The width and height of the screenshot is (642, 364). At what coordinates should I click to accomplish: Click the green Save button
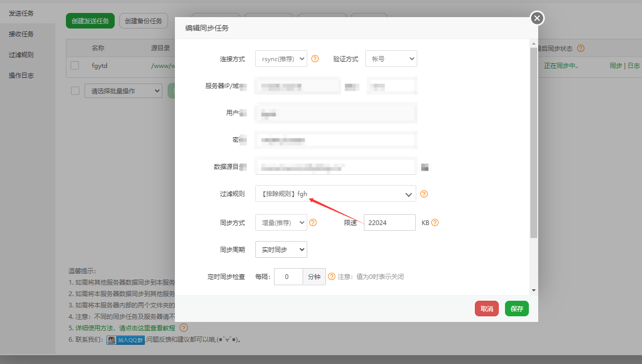(517, 309)
